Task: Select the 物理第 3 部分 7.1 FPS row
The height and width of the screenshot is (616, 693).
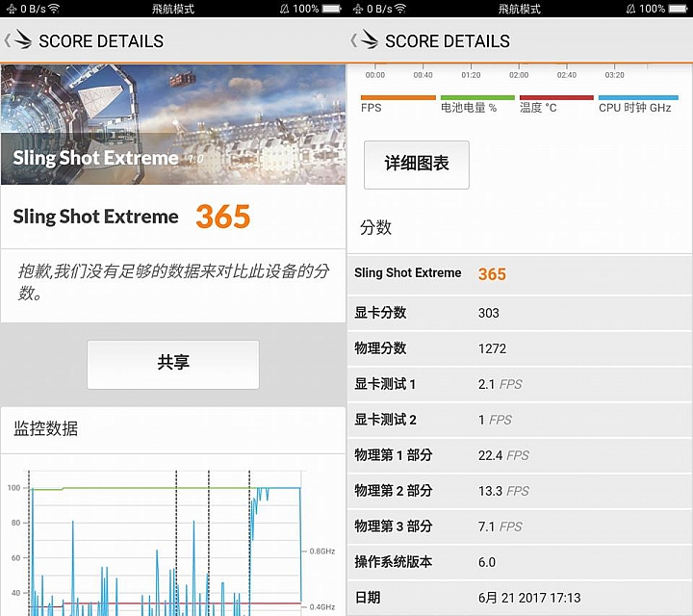Action: (520, 526)
